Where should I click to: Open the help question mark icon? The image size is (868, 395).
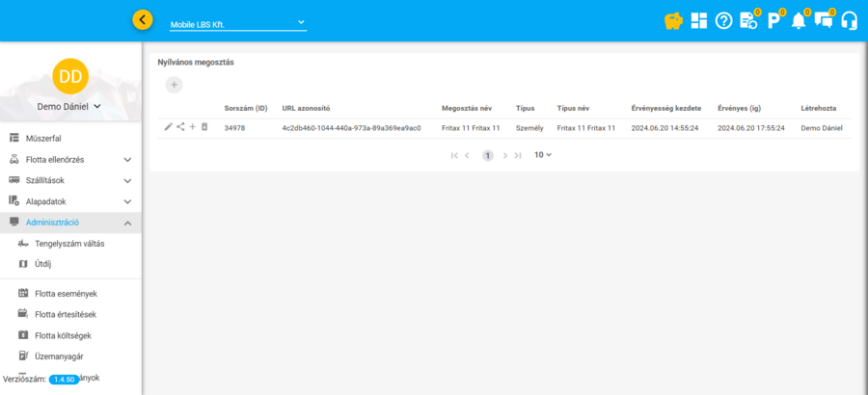(x=724, y=20)
